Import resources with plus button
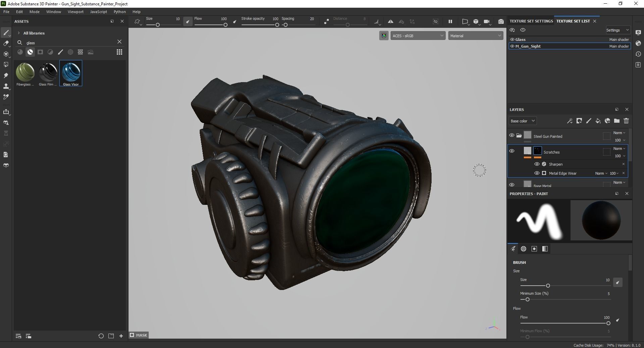The image size is (644, 348). (121, 336)
